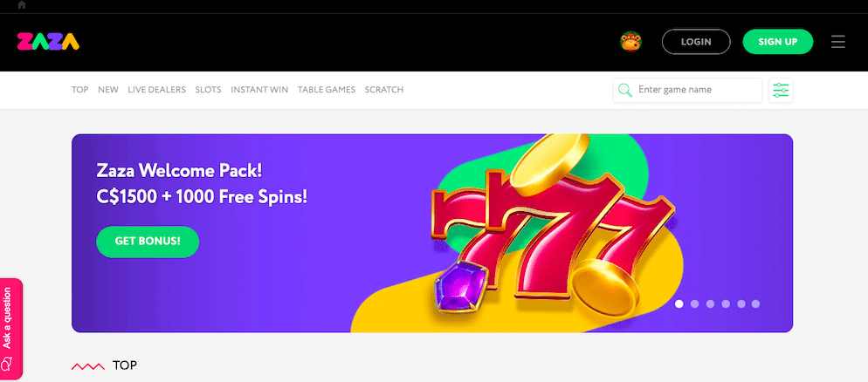Select the fourth banner slide dot
The image size is (868, 382).
point(725,304)
